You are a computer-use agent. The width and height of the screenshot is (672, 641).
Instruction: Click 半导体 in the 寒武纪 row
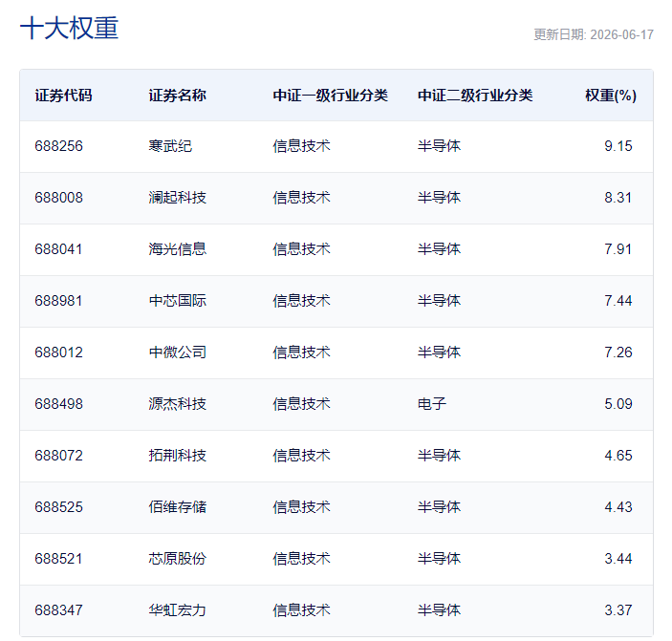[440, 146]
